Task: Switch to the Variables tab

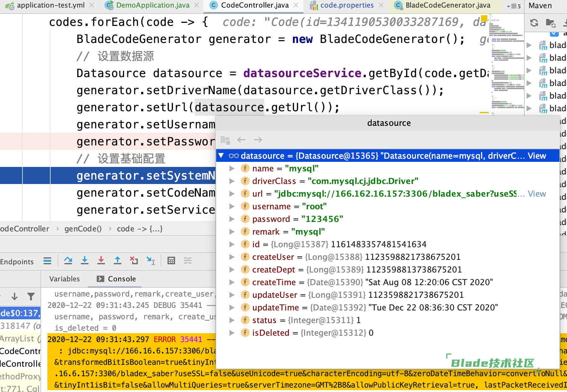Action: click(64, 279)
